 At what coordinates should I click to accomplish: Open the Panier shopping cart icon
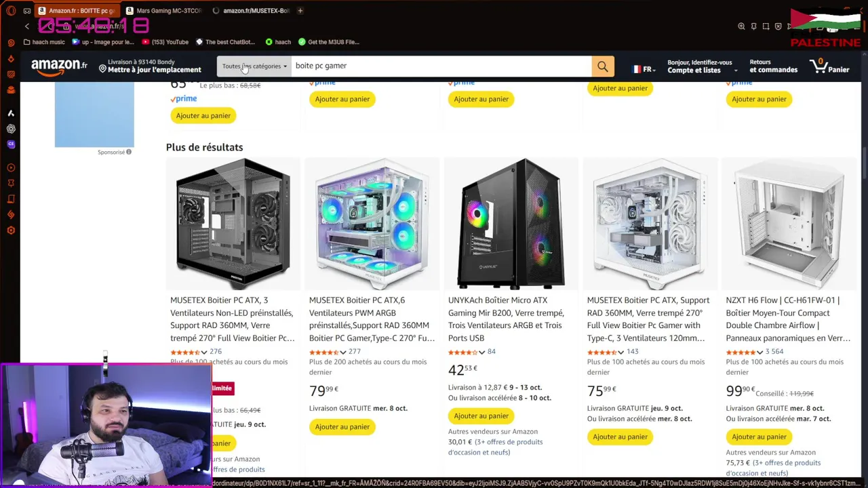[829, 66]
